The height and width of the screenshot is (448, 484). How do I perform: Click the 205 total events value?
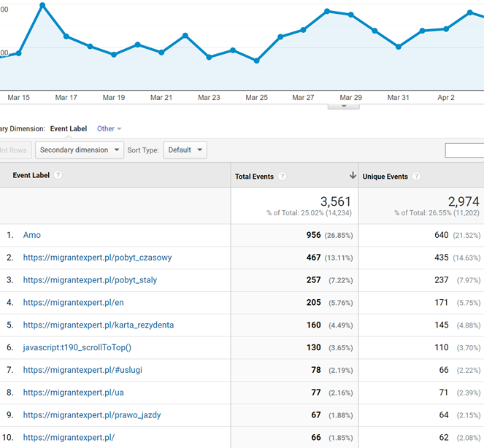pos(314,303)
